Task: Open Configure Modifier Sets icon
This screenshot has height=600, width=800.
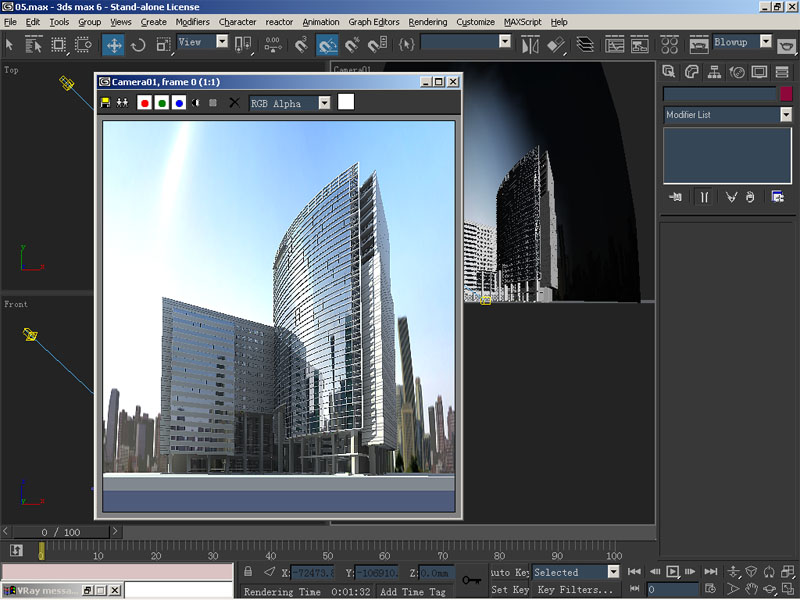Action: pos(777,197)
